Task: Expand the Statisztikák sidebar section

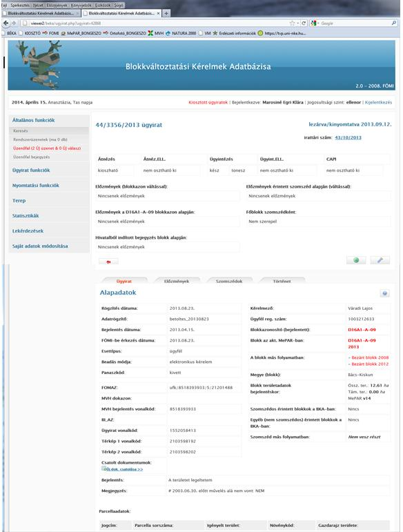Action: point(26,215)
